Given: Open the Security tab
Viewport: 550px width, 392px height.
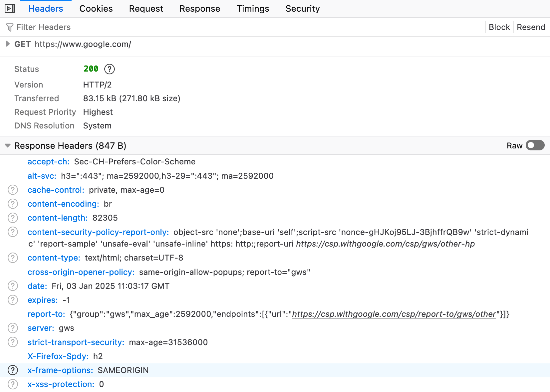Looking at the screenshot, I should pos(303,9).
